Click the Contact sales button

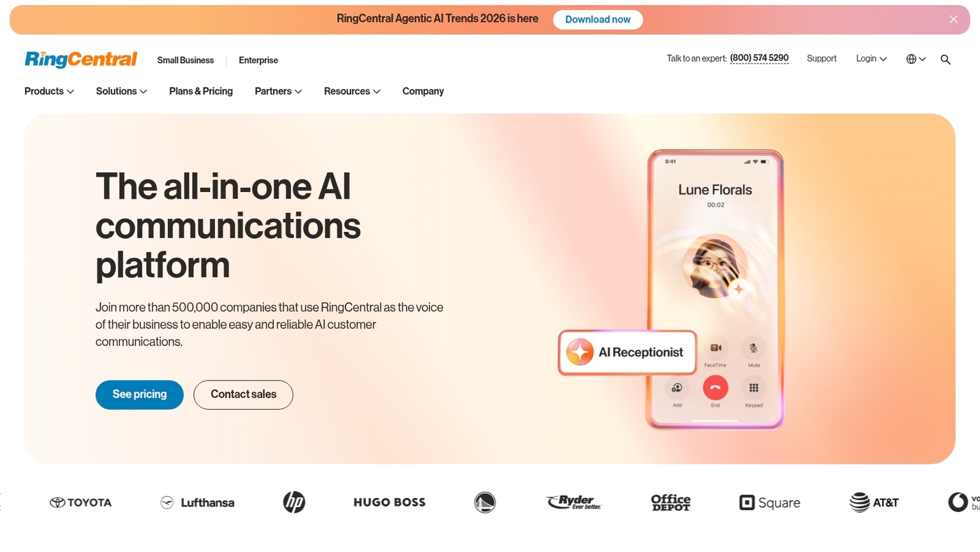(x=244, y=394)
